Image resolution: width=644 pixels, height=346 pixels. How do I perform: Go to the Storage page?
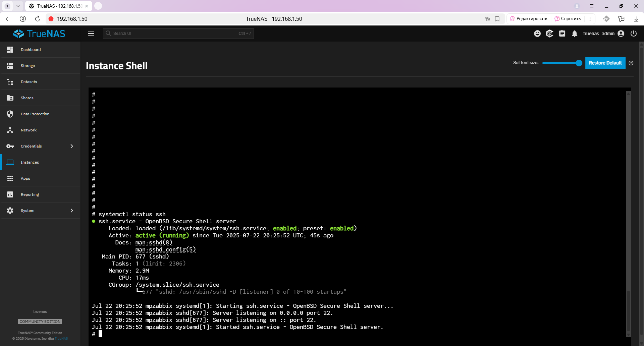point(40,66)
